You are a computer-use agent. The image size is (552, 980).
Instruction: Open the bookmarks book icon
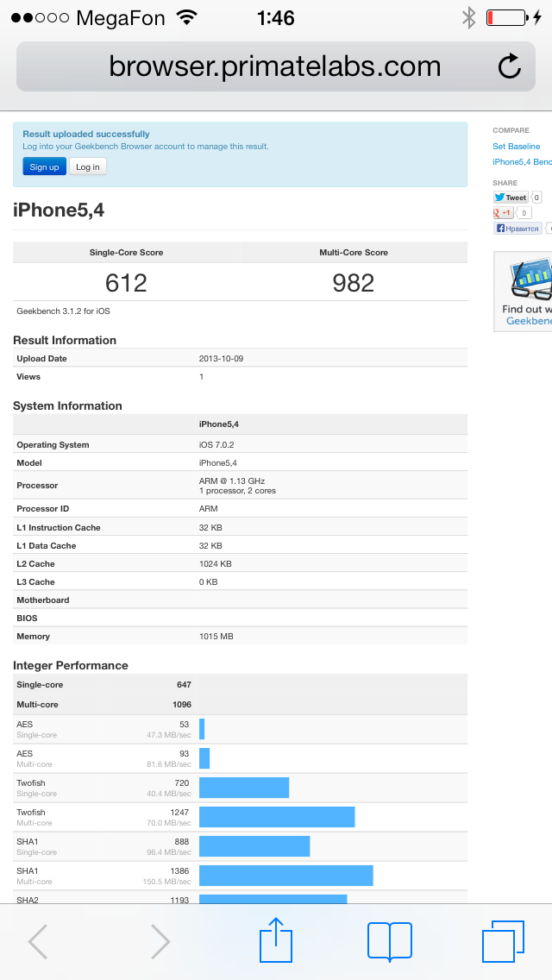(389, 941)
